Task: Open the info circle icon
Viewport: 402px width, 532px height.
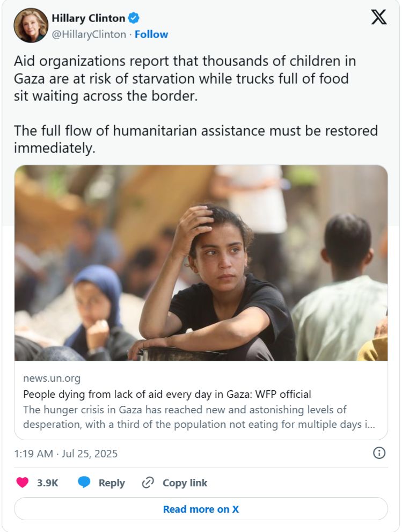Action: coord(379,453)
